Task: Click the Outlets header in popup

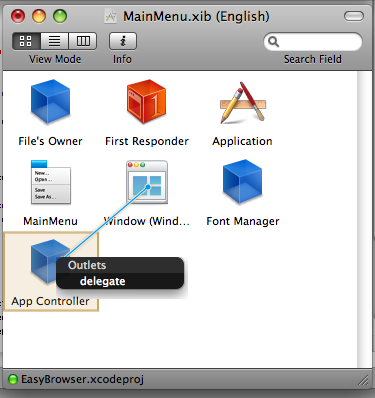Action: pos(87,265)
